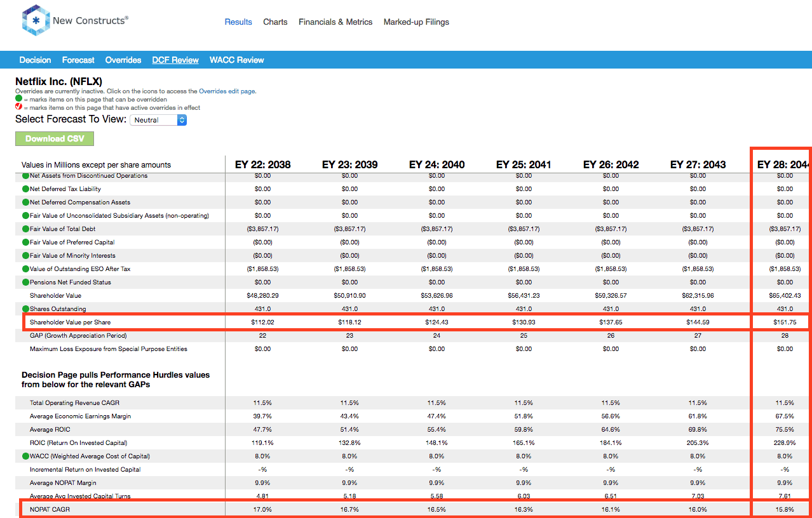Click NOPAT CAGR value 16.7%
This screenshot has height=518, width=812.
pos(349,510)
